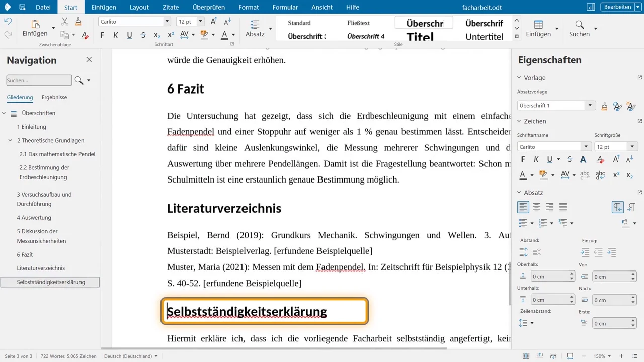This screenshot has width=644, height=362.
Task: Increase the Oberhalb spacing value with the stepper
Action: (572, 274)
